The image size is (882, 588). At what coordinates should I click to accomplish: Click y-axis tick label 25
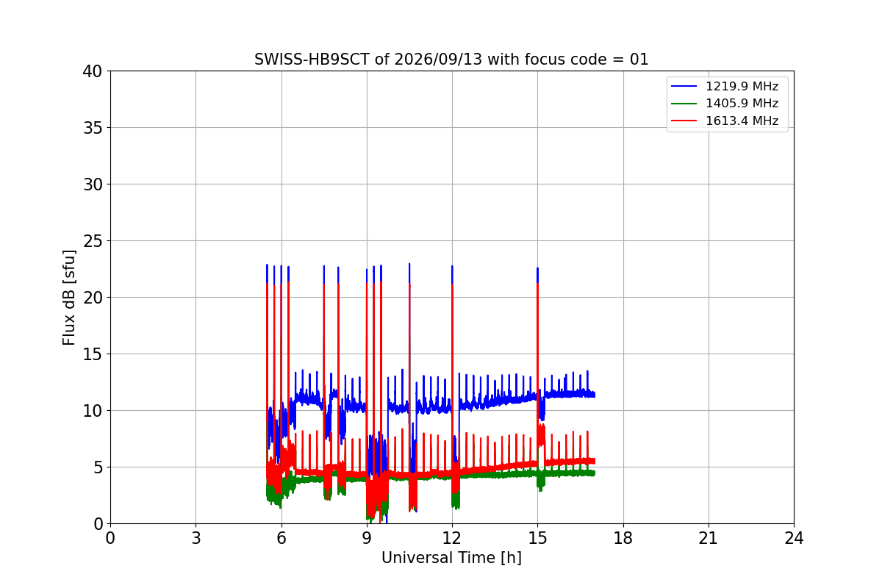click(x=93, y=241)
